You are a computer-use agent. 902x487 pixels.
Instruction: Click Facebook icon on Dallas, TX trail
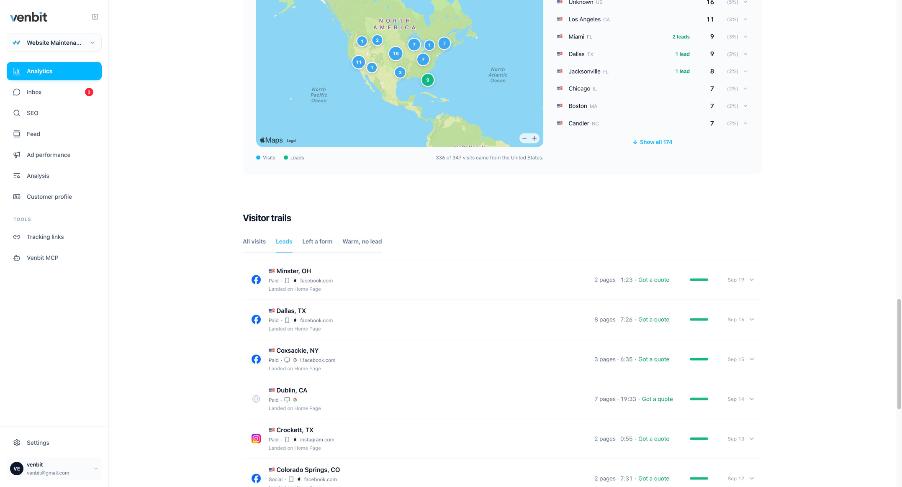(256, 320)
